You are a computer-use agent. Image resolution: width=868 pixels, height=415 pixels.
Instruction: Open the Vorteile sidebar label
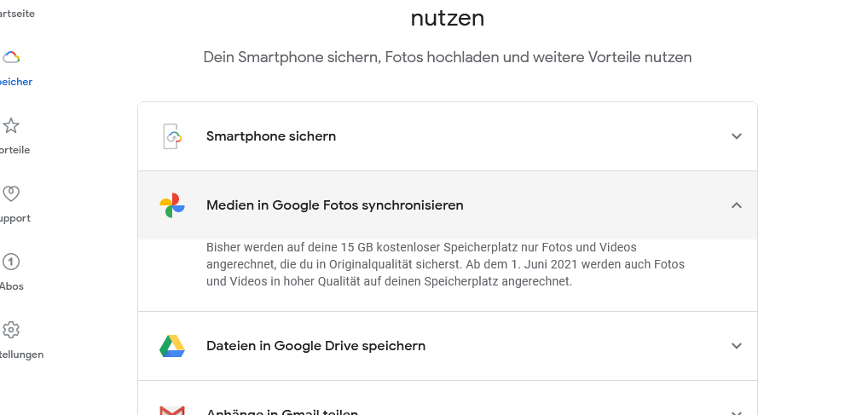point(15,150)
